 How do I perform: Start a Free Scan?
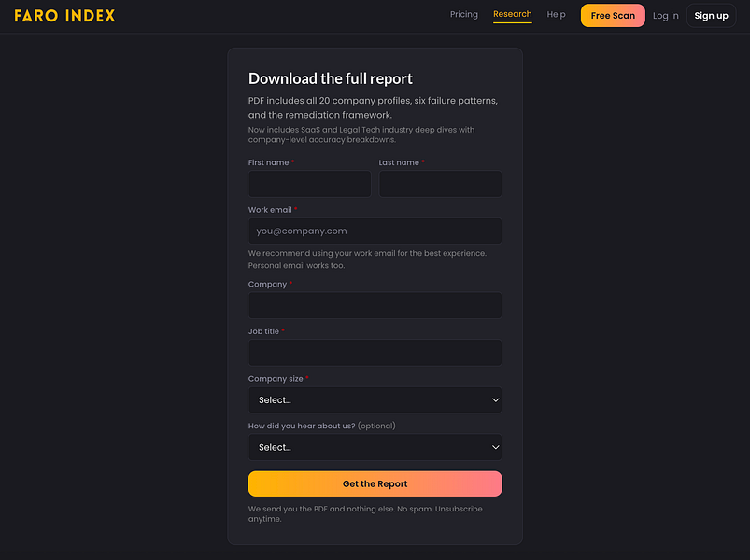(x=613, y=15)
